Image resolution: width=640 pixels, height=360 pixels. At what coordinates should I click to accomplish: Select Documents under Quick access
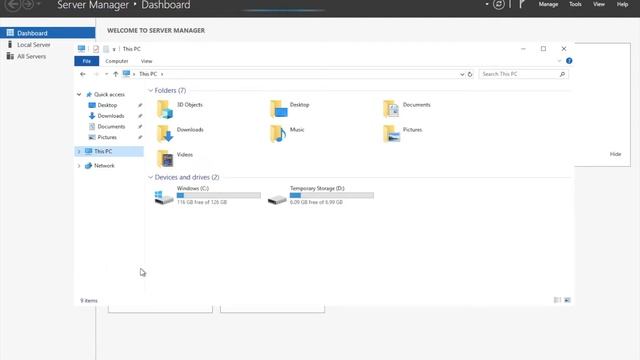[x=111, y=127]
